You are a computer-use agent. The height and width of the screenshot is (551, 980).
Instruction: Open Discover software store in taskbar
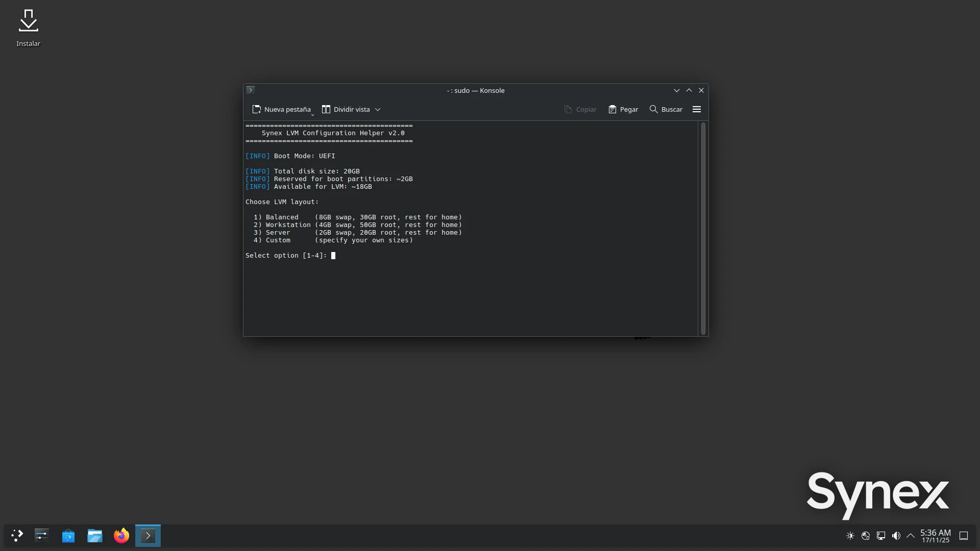[68, 536]
